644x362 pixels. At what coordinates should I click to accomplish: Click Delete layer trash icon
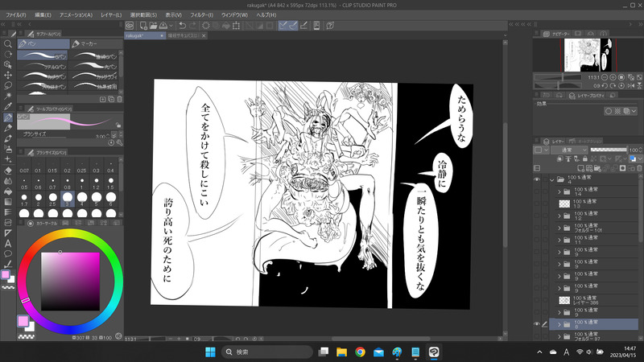pyautogui.click(x=639, y=168)
